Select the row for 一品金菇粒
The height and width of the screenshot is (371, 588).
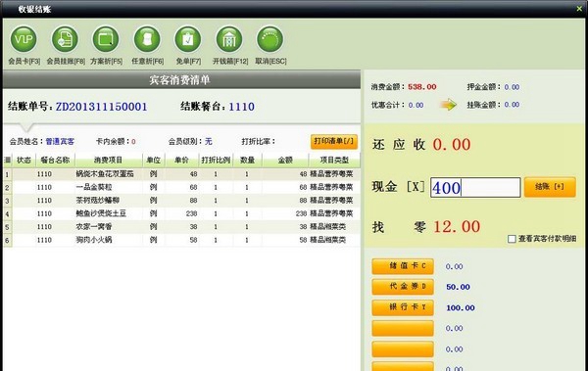[181, 187]
